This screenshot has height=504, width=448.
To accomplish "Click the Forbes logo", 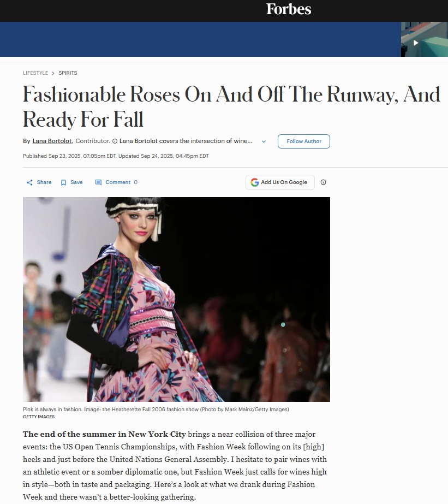I will (x=289, y=9).
